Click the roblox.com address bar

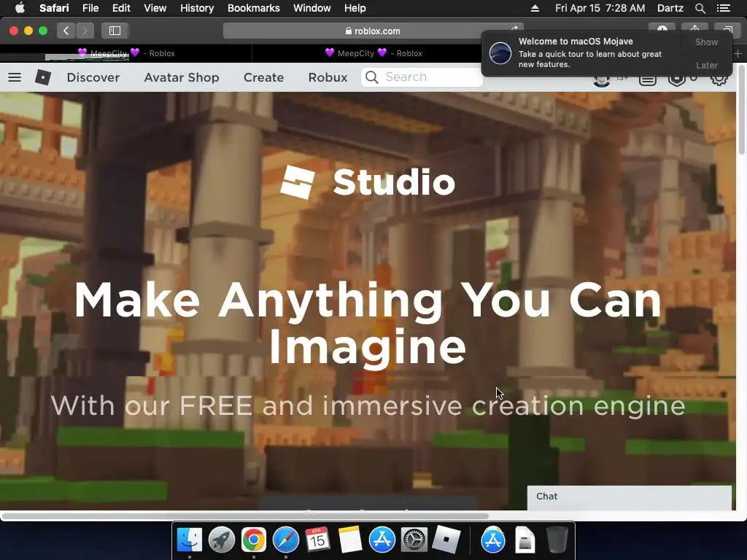(373, 31)
